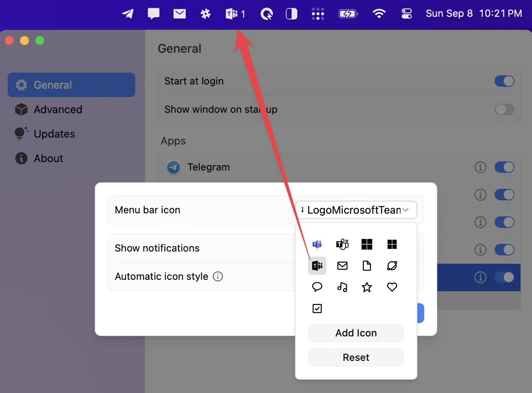This screenshot has height=393, width=532.
Task: Choose the checkmark box icon
Action: tap(317, 309)
